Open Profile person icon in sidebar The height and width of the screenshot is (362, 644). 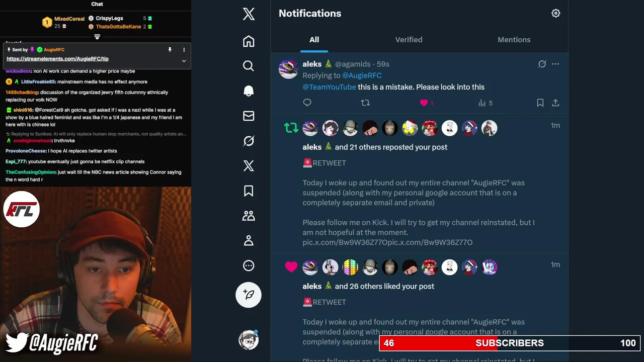pyautogui.click(x=249, y=240)
